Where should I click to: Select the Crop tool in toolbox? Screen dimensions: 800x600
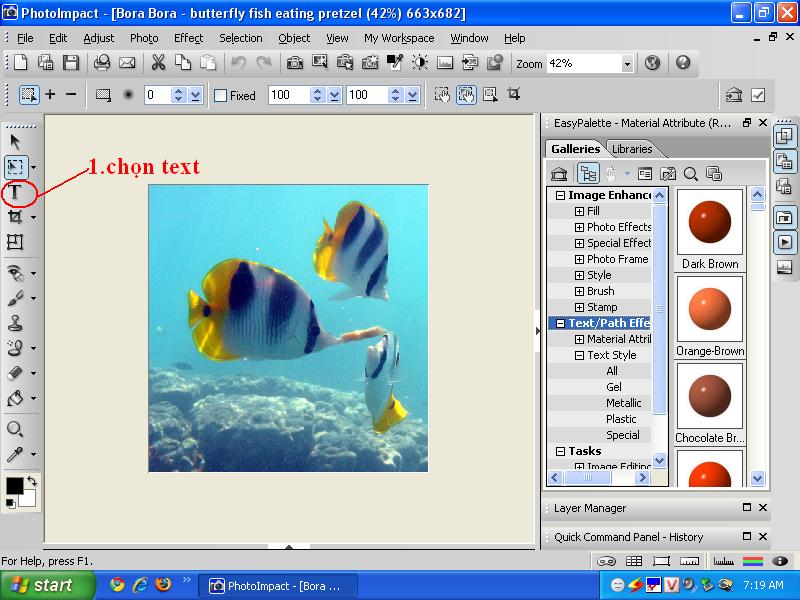pos(15,217)
